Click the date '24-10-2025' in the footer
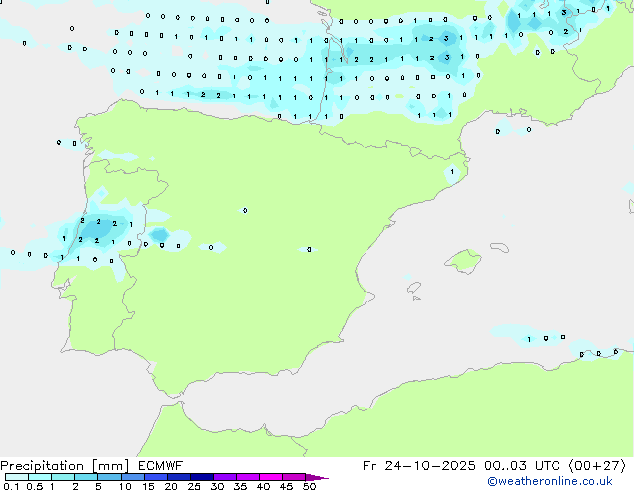Viewport: 634px width, 490px height. click(430, 466)
